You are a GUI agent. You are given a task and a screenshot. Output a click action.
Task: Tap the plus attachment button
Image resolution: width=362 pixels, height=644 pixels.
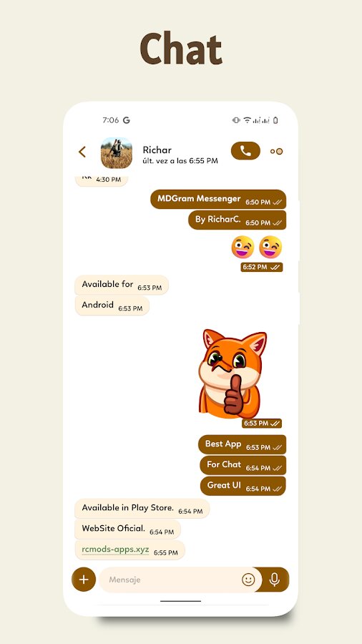click(x=84, y=580)
